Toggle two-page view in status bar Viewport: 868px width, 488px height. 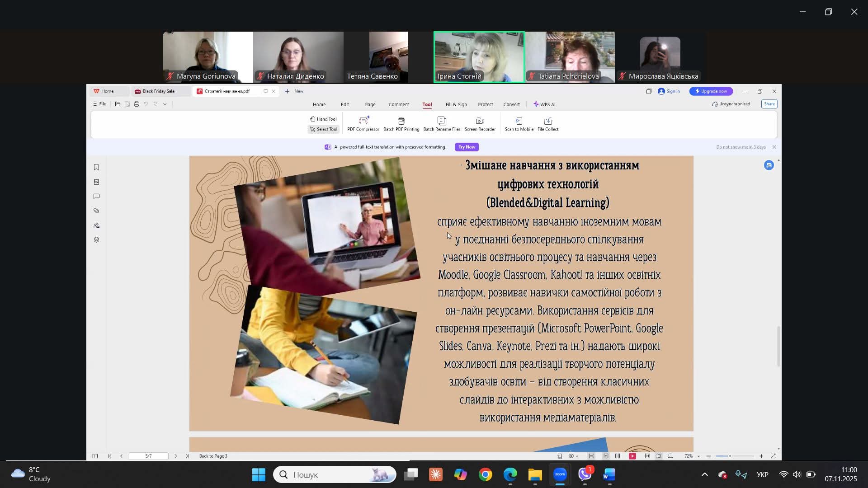click(x=618, y=456)
